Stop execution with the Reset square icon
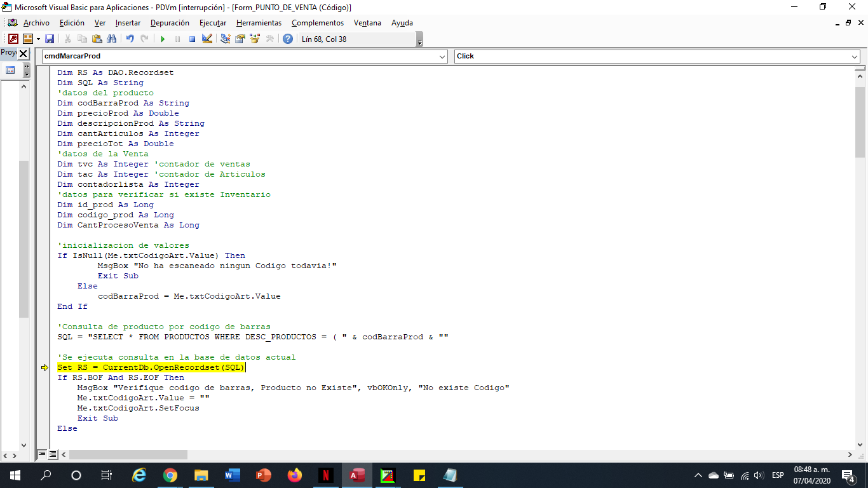This screenshot has width=868, height=488. click(192, 39)
